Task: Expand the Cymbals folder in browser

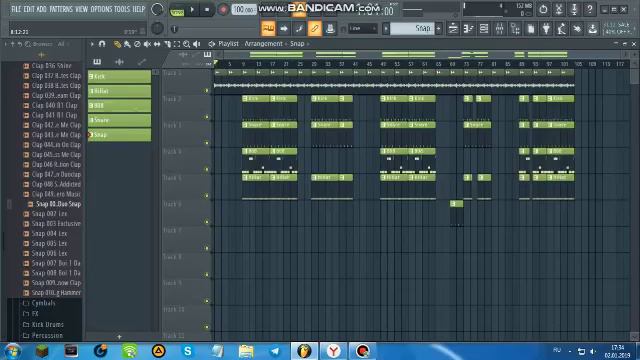Action: click(39, 303)
